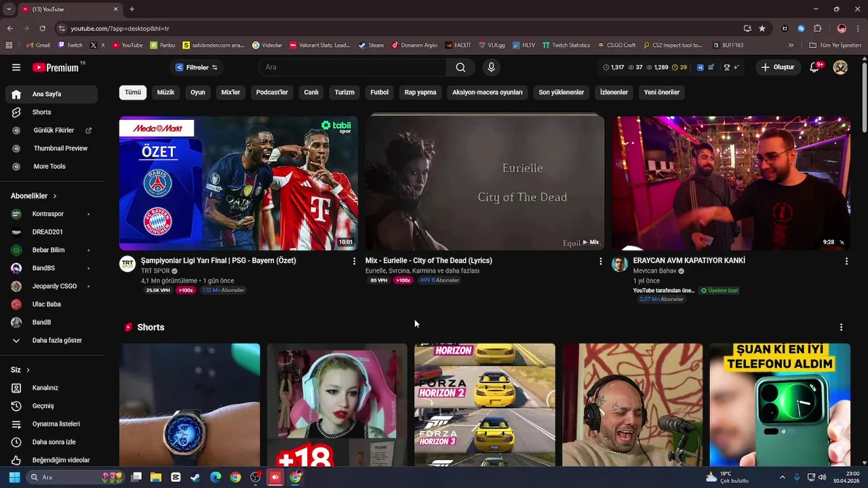Viewport: 868px width, 488px height.
Task: Click the TRT SPOR channel avatar
Action: [127, 264]
